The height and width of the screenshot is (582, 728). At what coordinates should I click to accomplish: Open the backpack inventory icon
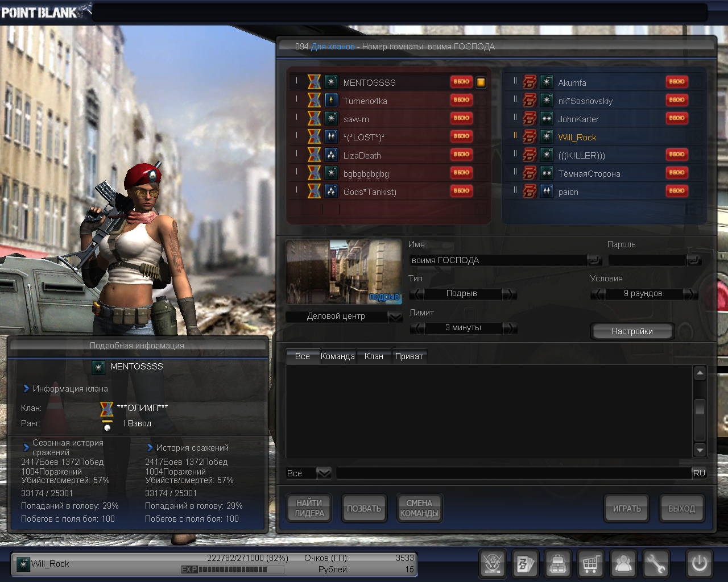pyautogui.click(x=558, y=564)
